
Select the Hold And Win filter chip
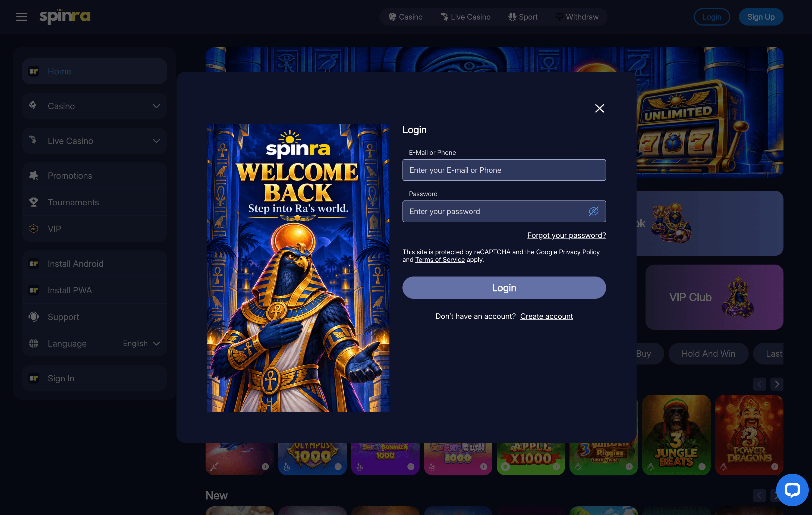tap(708, 353)
